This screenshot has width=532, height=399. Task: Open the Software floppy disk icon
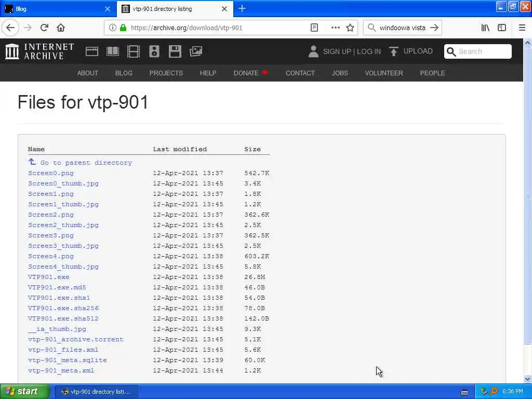[175, 51]
